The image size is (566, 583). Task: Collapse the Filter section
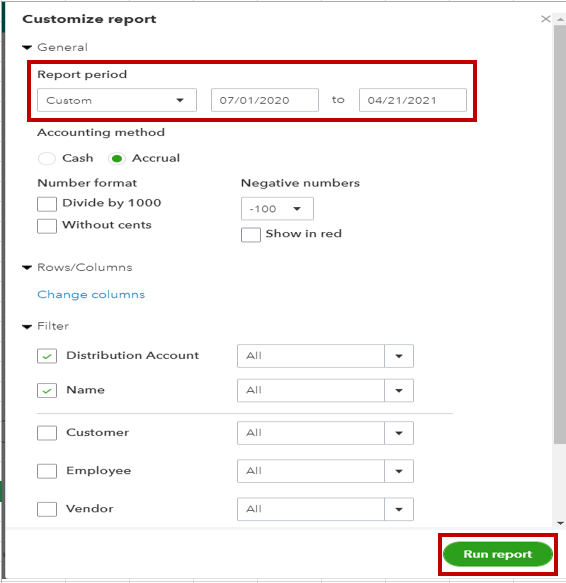pos(27,327)
